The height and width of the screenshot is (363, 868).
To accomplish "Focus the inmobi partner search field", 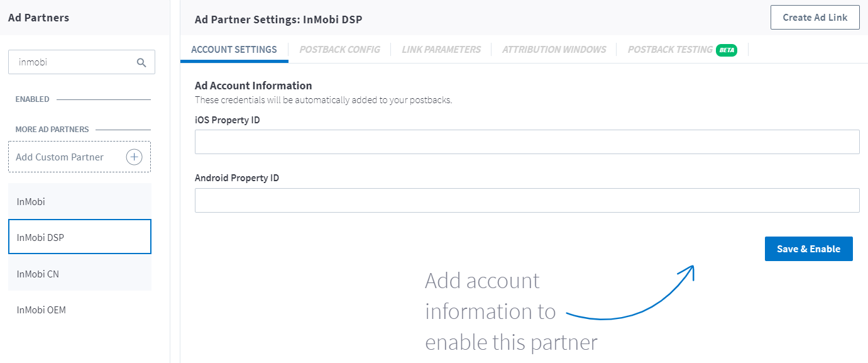I will pos(82,62).
